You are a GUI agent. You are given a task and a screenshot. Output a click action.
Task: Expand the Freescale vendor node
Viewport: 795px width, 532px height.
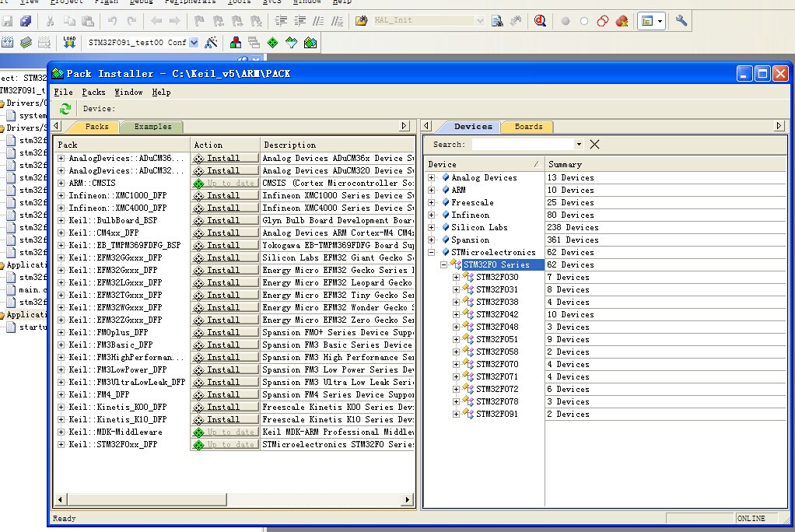[432, 202]
